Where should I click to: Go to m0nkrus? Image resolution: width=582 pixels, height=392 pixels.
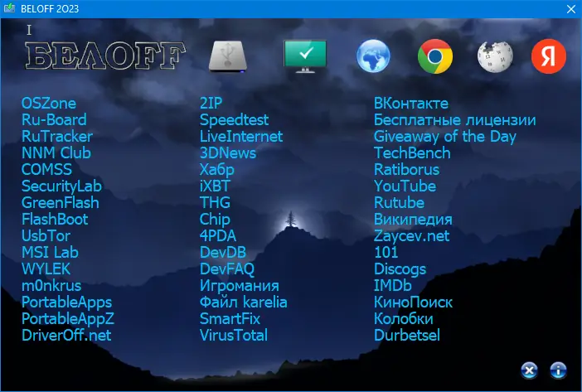tap(51, 286)
